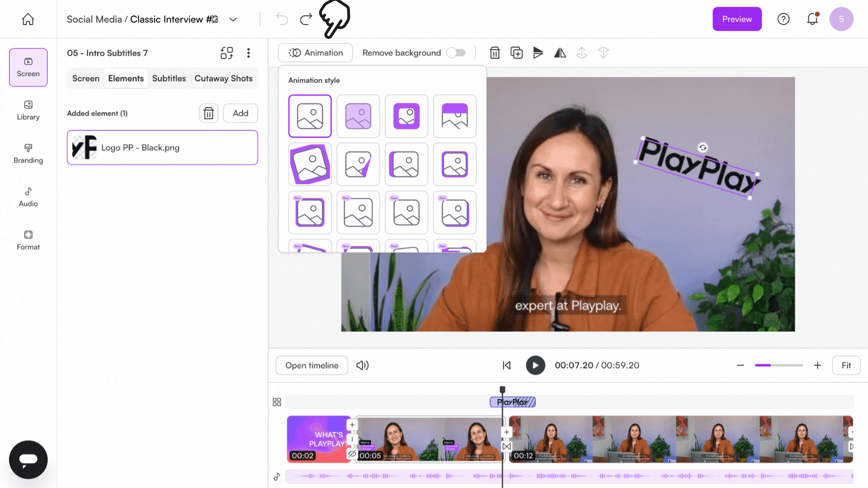The height and width of the screenshot is (488, 868).
Task: Expand project name dropdown chevron
Action: [x=233, y=19]
